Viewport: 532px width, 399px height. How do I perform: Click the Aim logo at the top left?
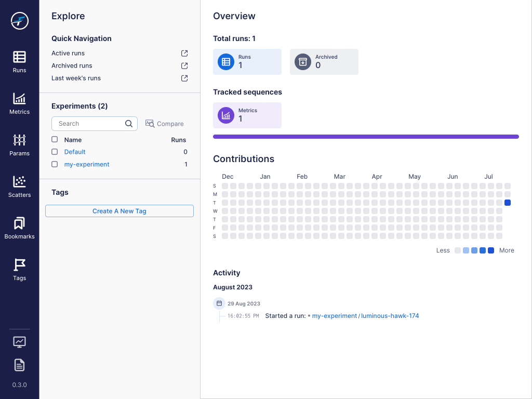(19, 21)
